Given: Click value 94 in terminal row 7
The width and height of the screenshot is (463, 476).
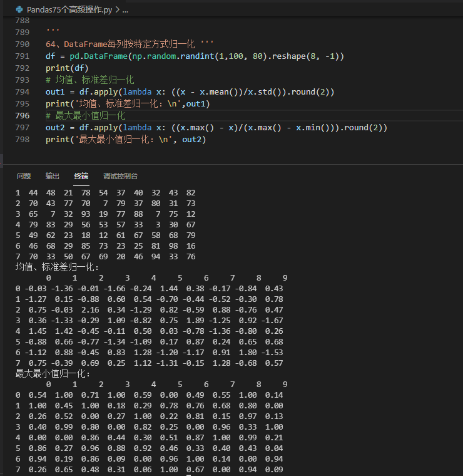Looking at the screenshot, I should click(156, 257).
